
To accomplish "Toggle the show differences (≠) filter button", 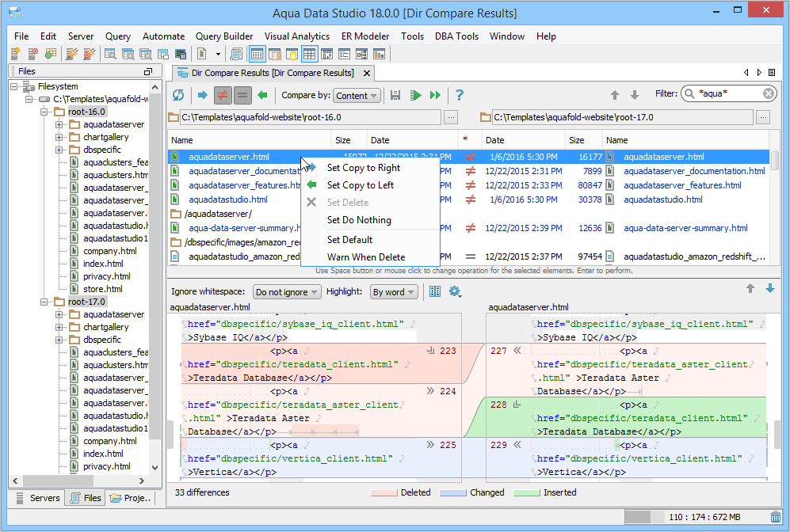I will pos(223,95).
